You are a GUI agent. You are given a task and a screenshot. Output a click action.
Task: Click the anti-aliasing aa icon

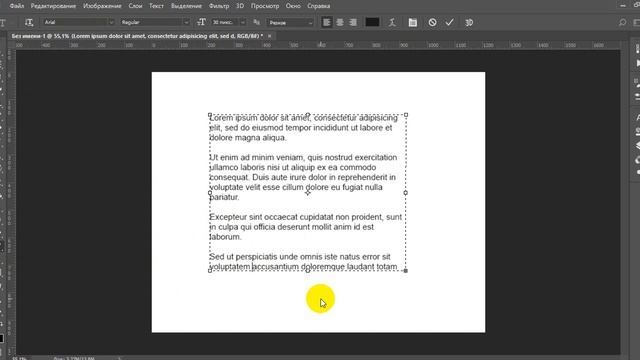256,22
